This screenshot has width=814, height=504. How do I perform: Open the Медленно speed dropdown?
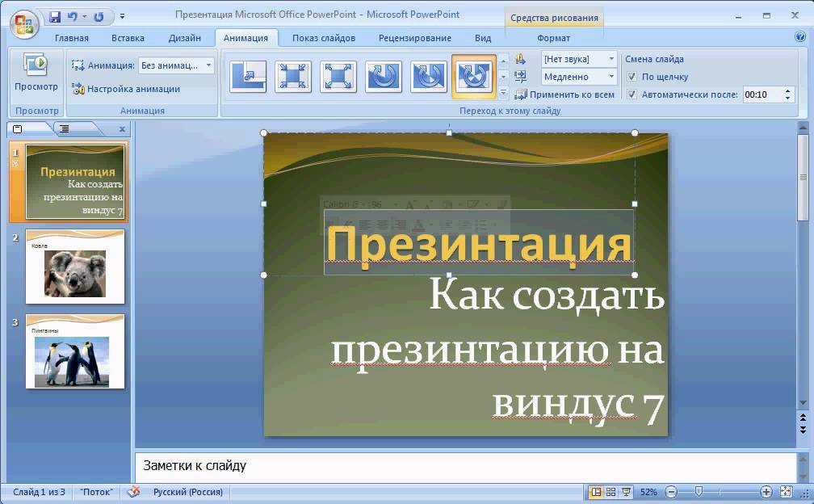coord(579,77)
